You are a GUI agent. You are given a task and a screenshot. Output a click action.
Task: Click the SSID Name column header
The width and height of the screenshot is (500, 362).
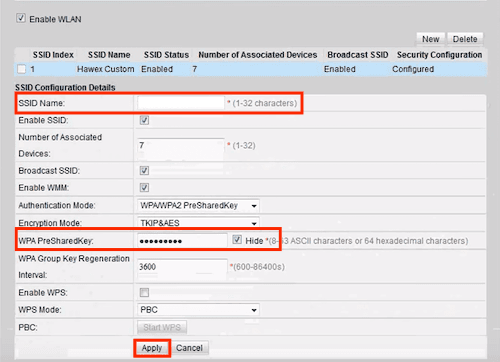(109, 55)
